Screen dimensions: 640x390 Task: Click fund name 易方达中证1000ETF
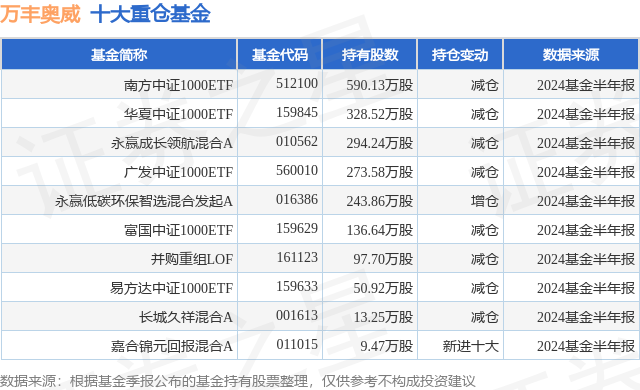(171, 288)
